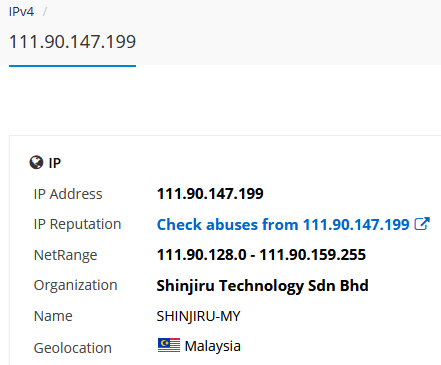This screenshot has height=365, width=441.
Task: Open the Check abuses from 111.90.147.199 link
Action: (283, 224)
